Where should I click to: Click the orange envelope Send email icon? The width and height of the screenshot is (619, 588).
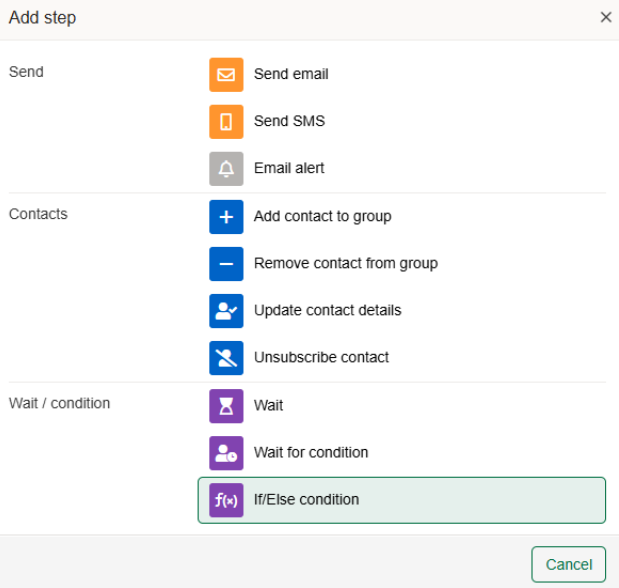pos(226,75)
